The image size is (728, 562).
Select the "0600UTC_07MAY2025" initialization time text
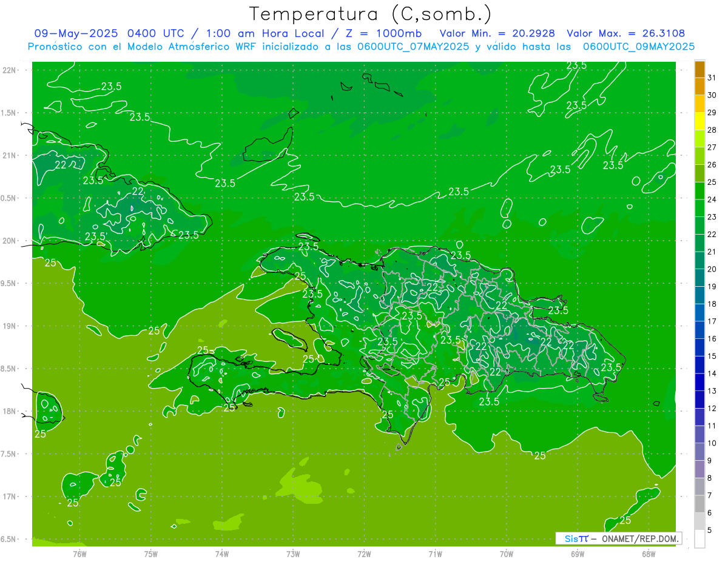tap(414, 47)
